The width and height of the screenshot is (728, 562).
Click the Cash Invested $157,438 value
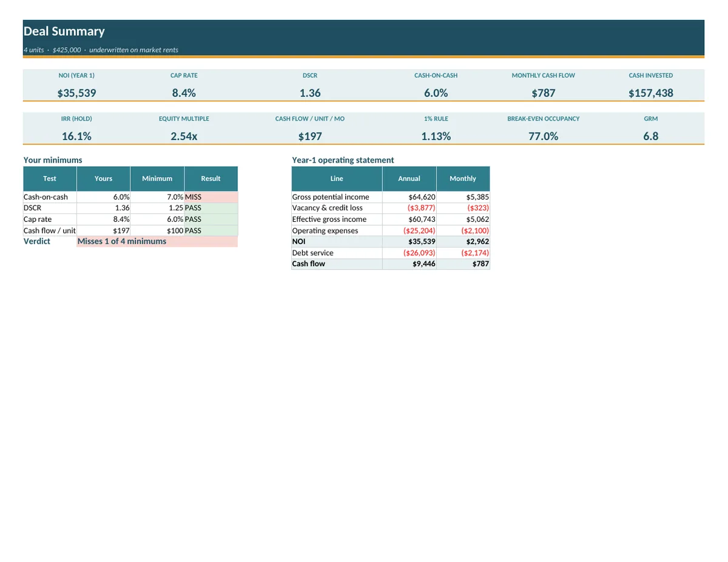pyautogui.click(x=651, y=93)
